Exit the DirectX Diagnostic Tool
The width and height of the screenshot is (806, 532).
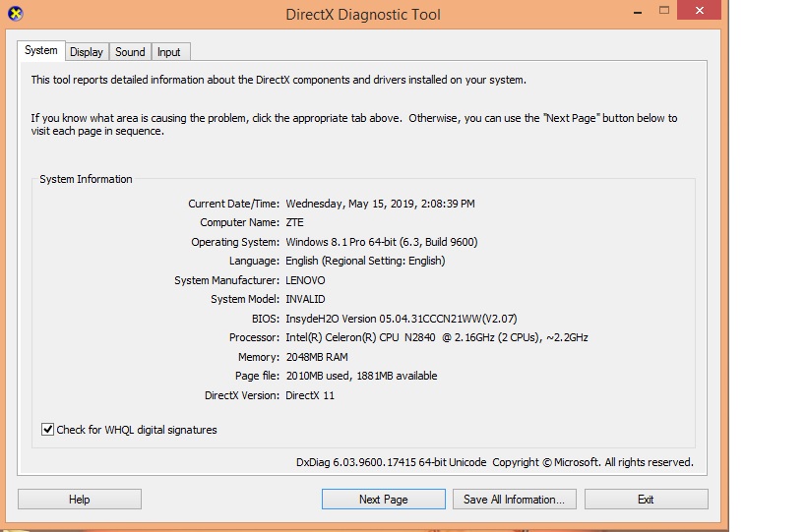[646, 500]
